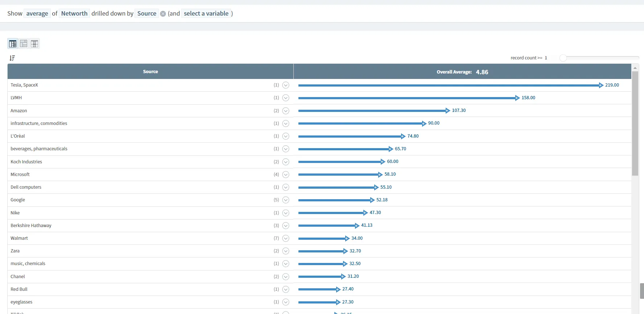Expand the L'Oréal row

click(x=286, y=136)
